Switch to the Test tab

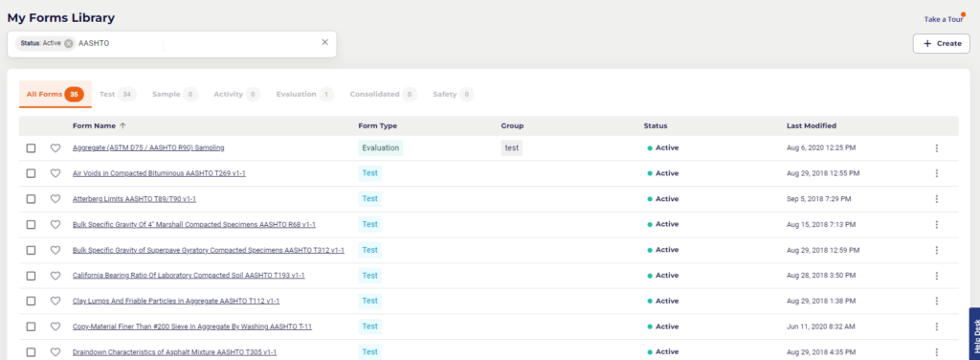pyautogui.click(x=118, y=95)
